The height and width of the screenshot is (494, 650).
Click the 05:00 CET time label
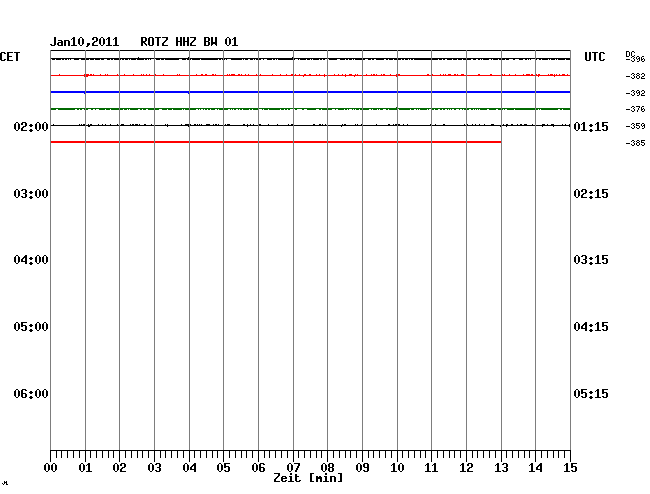31,327
